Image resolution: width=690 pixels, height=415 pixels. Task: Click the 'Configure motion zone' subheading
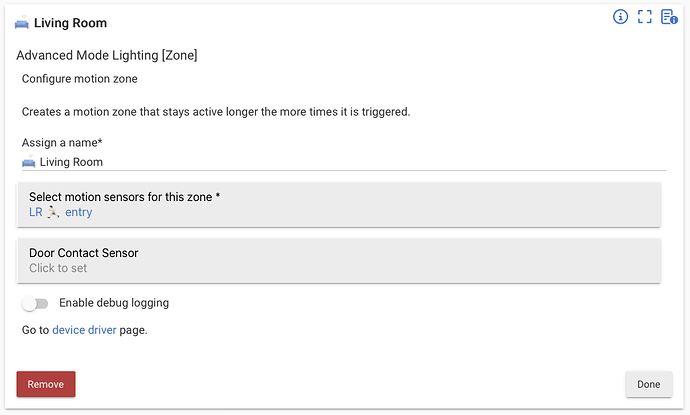(79, 79)
